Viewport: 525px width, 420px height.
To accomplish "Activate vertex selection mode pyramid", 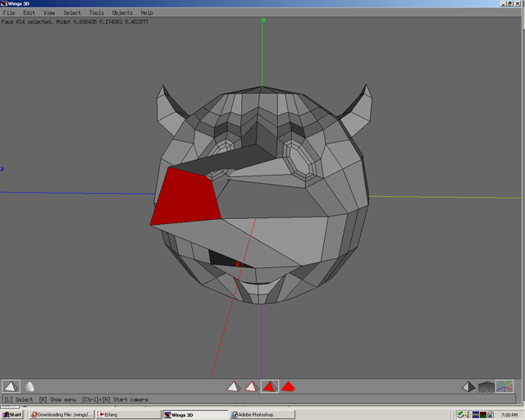I will tap(233, 386).
